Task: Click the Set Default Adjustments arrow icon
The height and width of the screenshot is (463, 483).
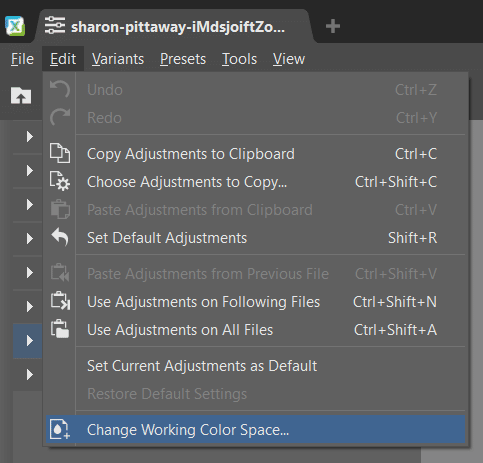Action: (x=60, y=237)
